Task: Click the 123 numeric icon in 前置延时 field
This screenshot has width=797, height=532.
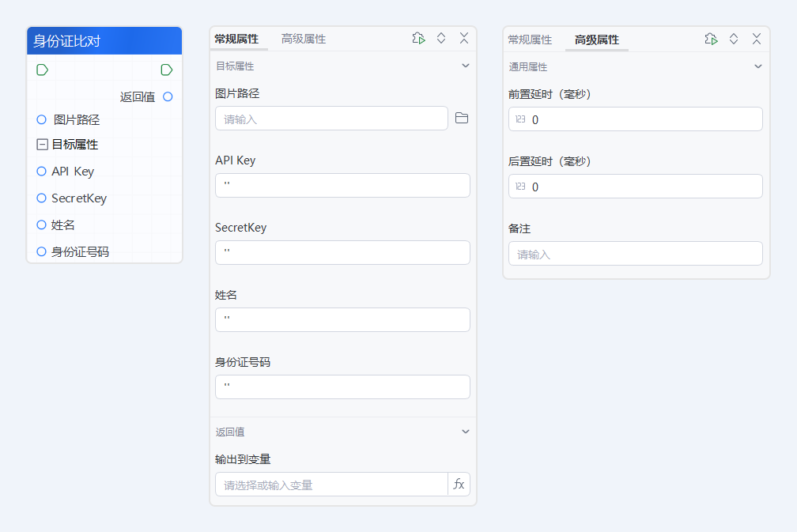Action: pyautogui.click(x=519, y=119)
